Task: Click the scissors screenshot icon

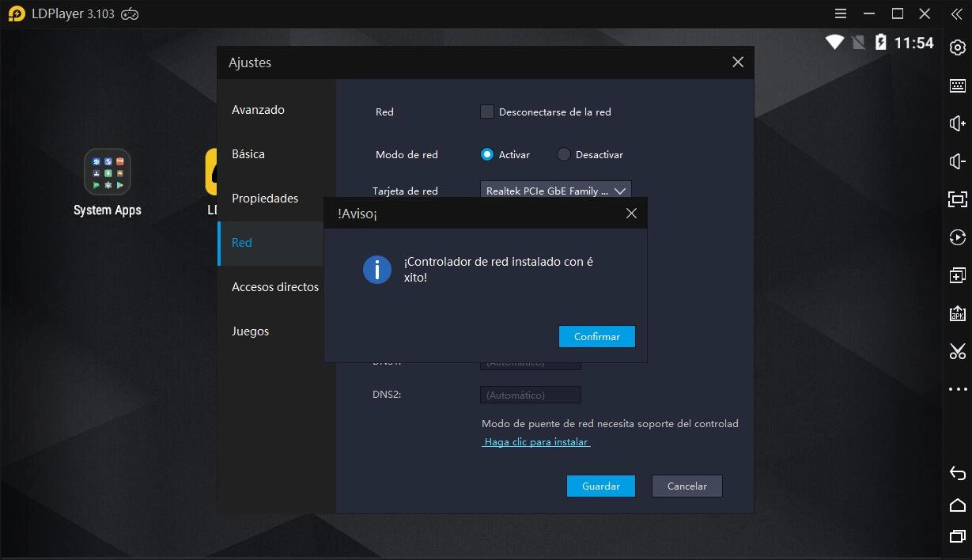Action: point(957,351)
